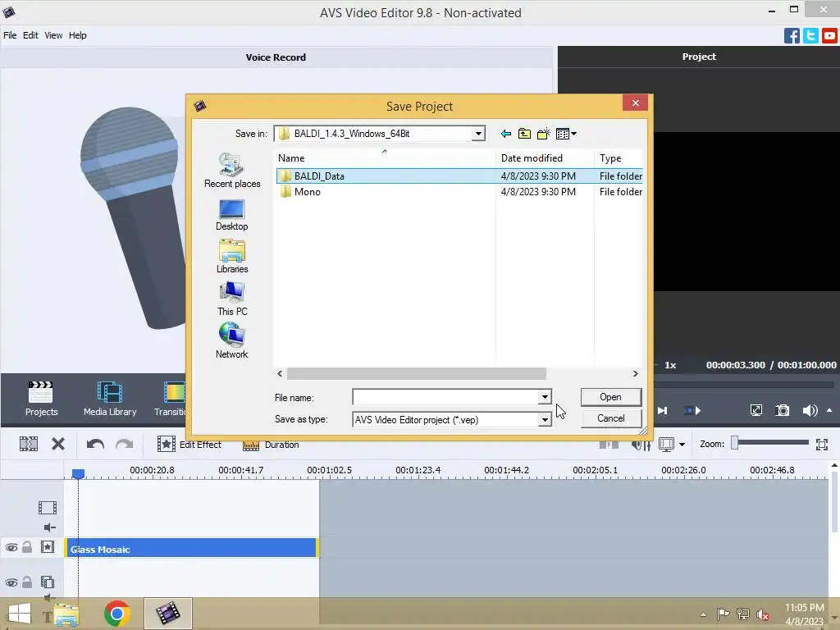The height and width of the screenshot is (630, 840).
Task: Go back using the dialog's back arrow
Action: [x=505, y=134]
